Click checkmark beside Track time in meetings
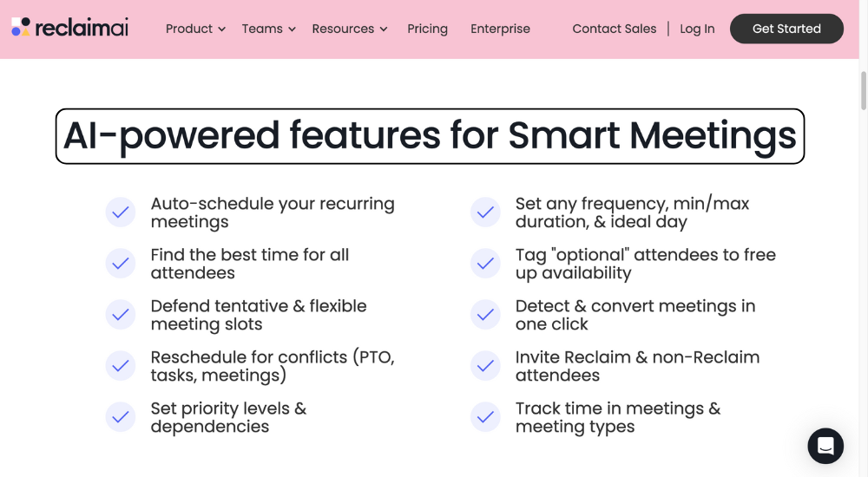 485,416
